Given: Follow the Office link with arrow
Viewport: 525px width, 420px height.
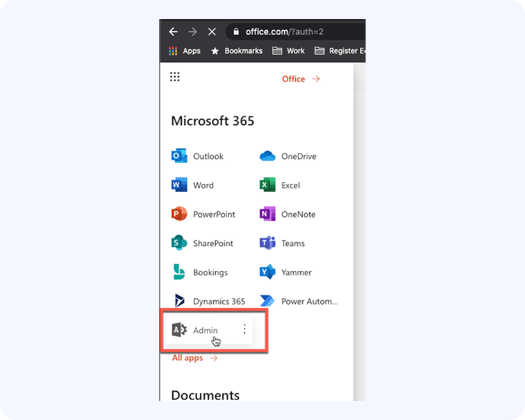Looking at the screenshot, I should [x=301, y=79].
